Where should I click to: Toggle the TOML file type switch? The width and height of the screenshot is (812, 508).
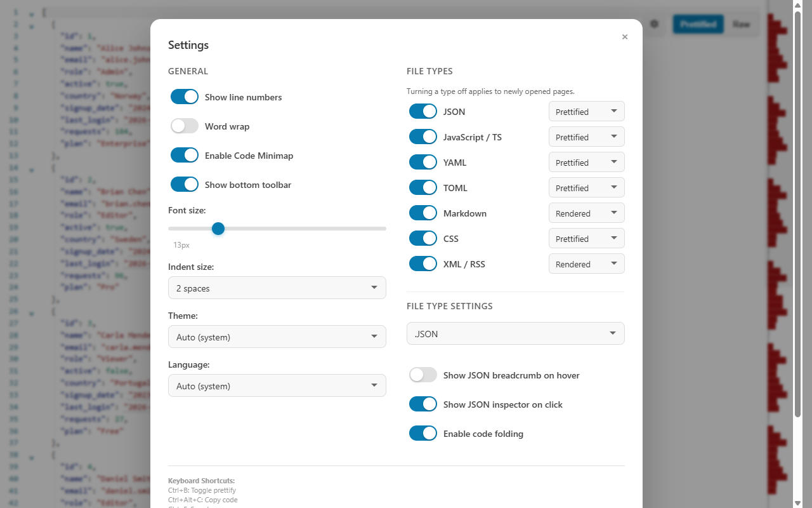click(423, 188)
